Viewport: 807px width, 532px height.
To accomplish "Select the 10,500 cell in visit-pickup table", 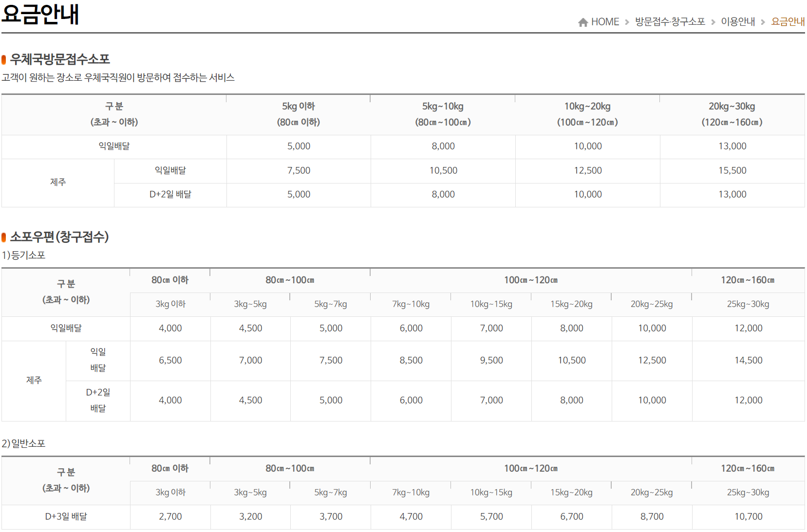I will point(443,171).
